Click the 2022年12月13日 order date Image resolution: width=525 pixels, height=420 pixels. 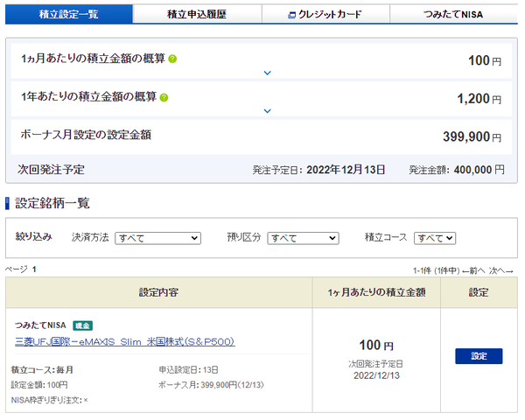click(346, 170)
